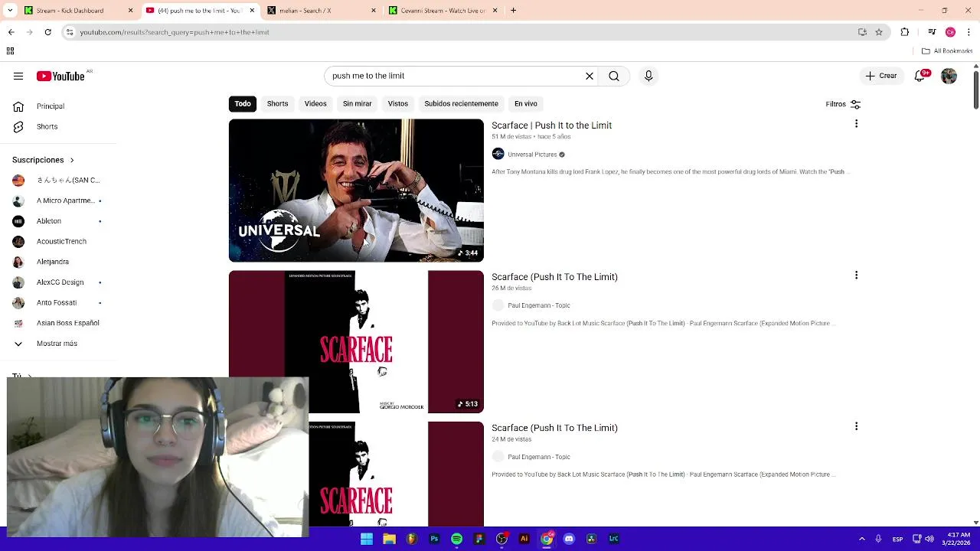Viewport: 980px width, 551px height.
Task: Click the page vertical scrollbar
Action: pyautogui.click(x=975, y=90)
